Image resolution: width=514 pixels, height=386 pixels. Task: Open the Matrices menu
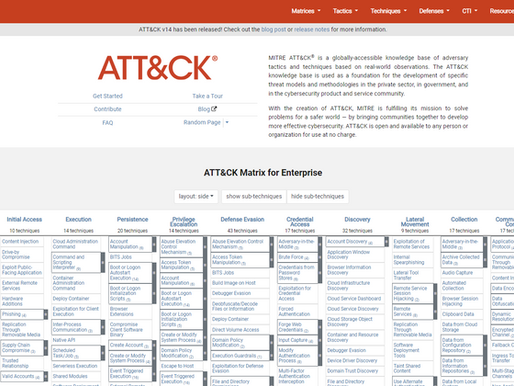coord(306,11)
